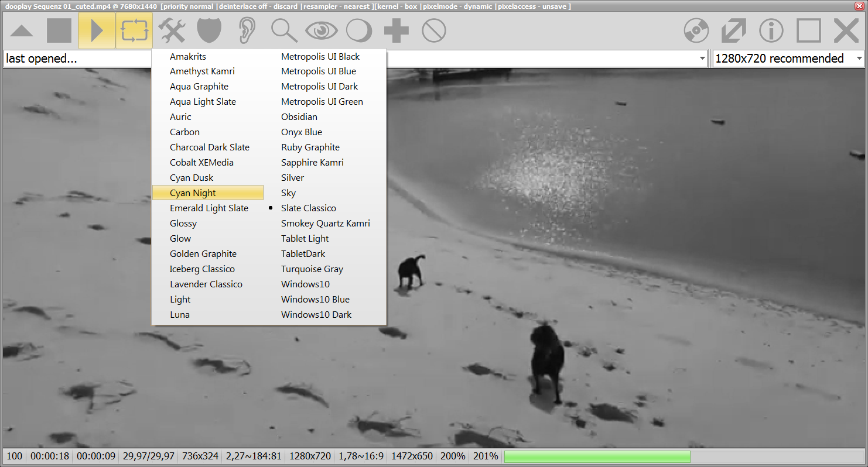Click the resize arrows icon

click(x=734, y=30)
